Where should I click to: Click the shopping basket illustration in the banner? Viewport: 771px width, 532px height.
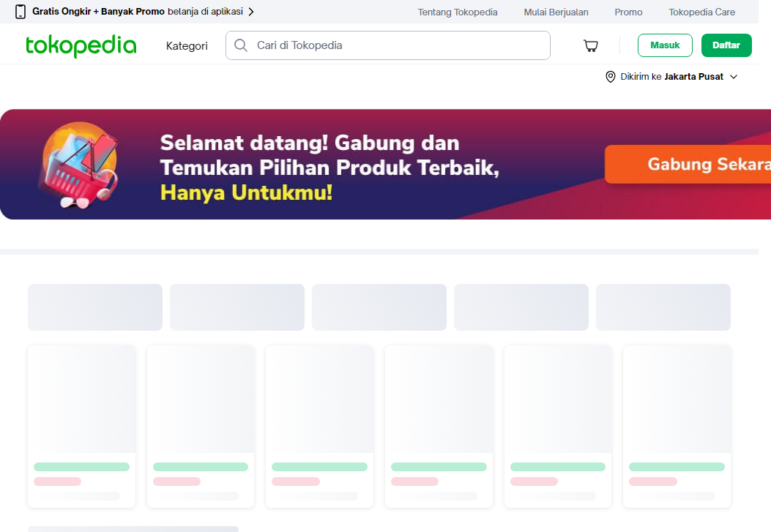point(79,165)
